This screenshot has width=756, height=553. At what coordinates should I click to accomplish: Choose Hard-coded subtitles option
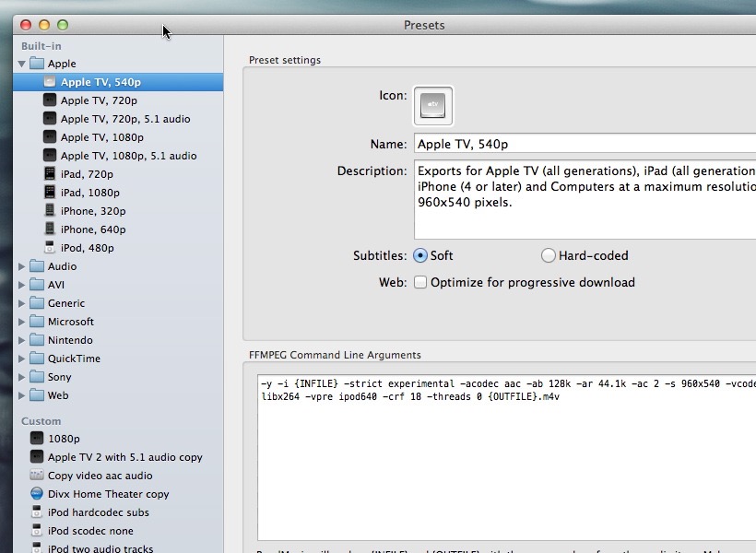coord(549,255)
